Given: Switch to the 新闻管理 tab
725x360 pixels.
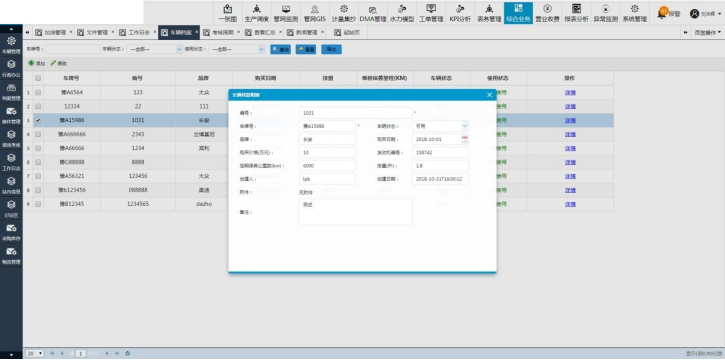Looking at the screenshot, I should pyautogui.click(x=306, y=32).
